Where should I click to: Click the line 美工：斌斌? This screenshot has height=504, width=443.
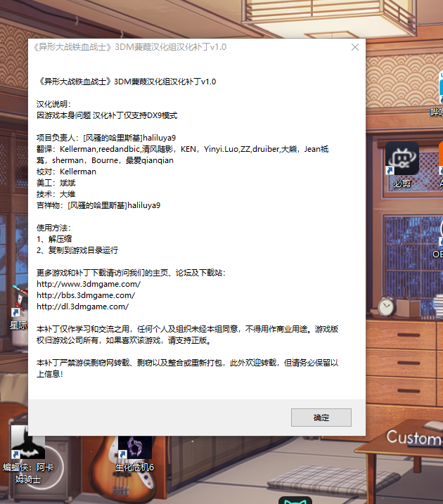56,183
